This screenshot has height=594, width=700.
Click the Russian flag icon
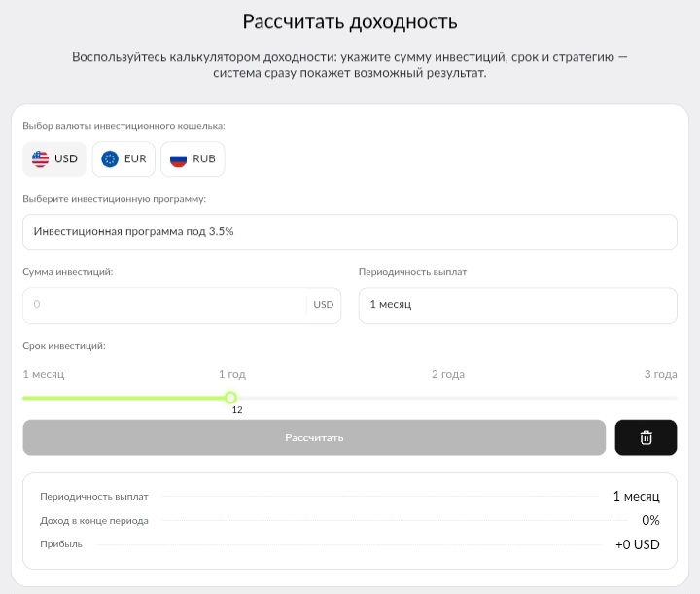(x=178, y=159)
